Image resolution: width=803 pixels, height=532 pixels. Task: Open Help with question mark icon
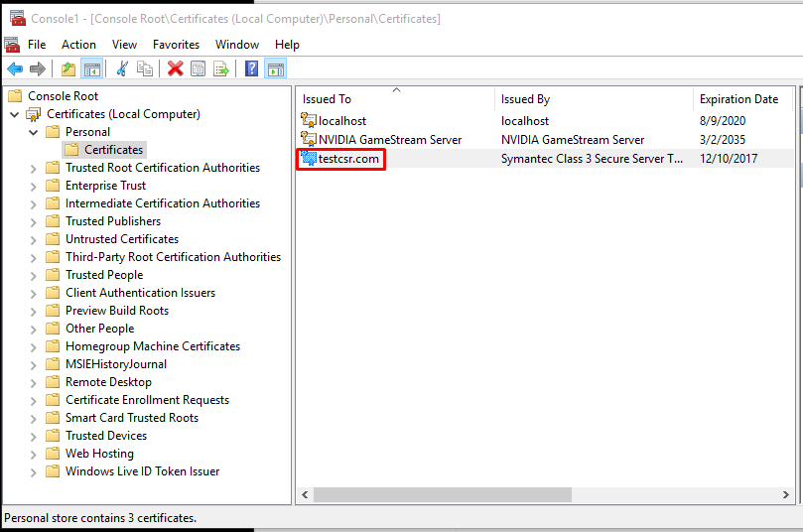[x=251, y=68]
